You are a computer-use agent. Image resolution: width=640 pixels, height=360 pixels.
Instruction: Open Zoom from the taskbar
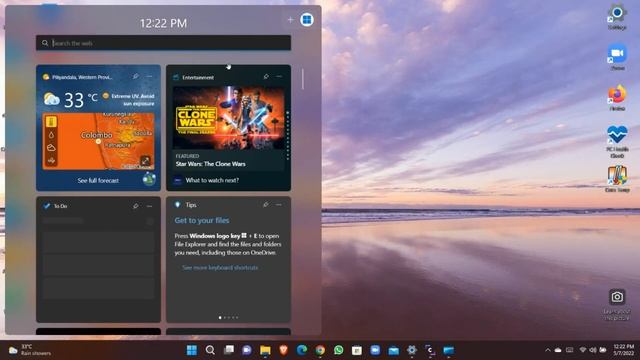coord(375,350)
